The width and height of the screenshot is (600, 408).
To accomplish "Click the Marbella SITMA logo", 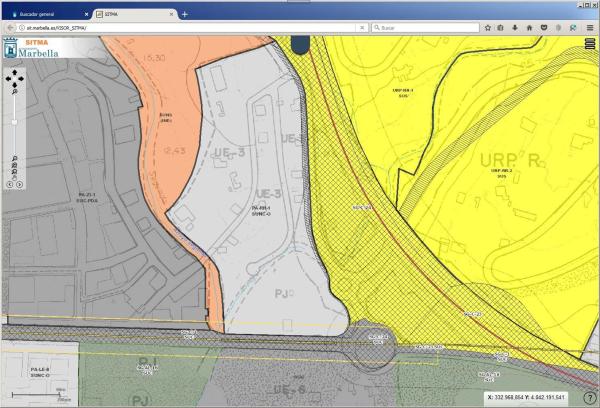I will pyautogui.click(x=31, y=48).
